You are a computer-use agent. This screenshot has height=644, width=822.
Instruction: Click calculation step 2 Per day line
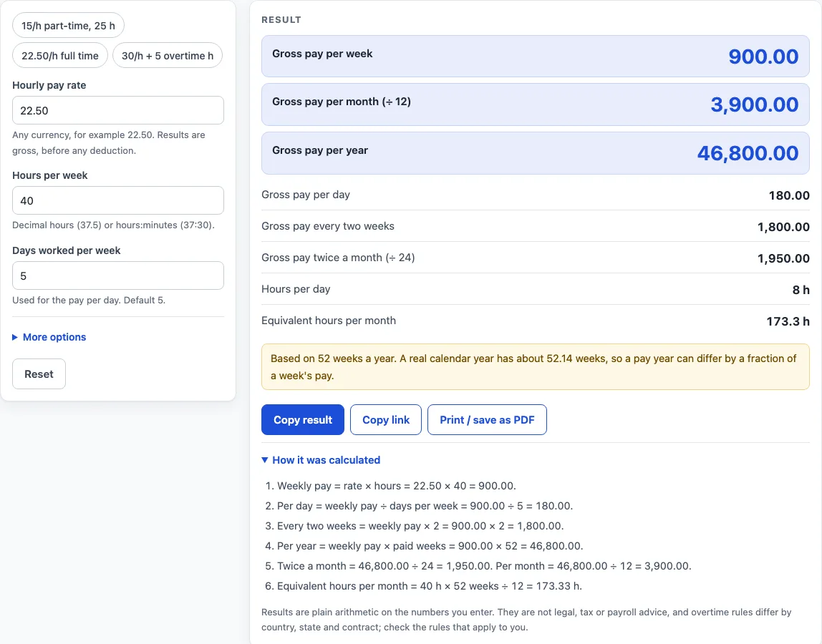[x=425, y=506]
